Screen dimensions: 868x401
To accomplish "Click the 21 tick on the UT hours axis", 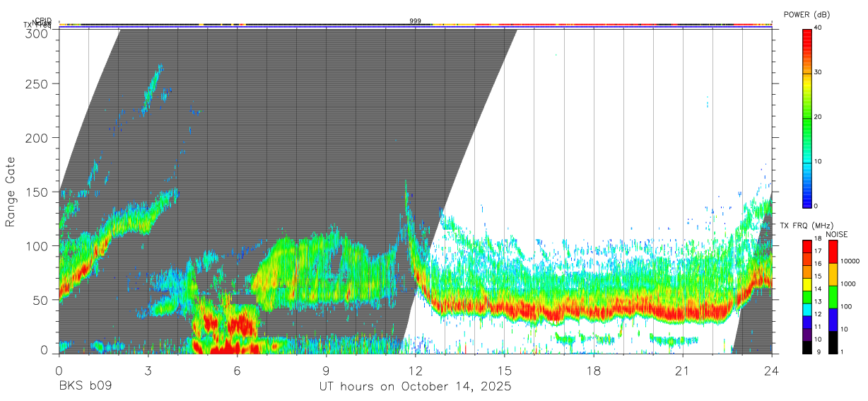I will coord(682,370).
